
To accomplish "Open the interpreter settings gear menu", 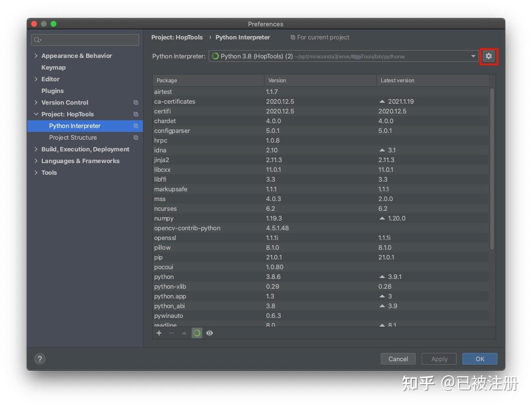I will [x=489, y=56].
